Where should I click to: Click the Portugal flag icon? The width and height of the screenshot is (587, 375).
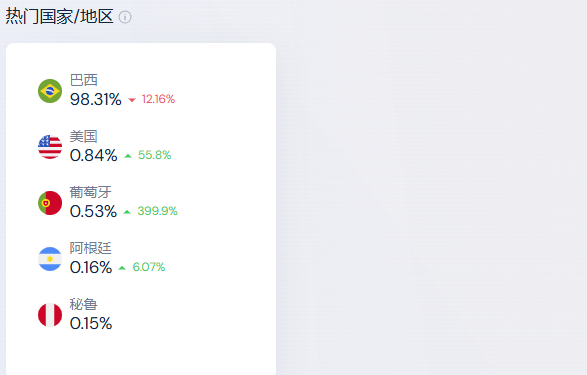[50, 203]
